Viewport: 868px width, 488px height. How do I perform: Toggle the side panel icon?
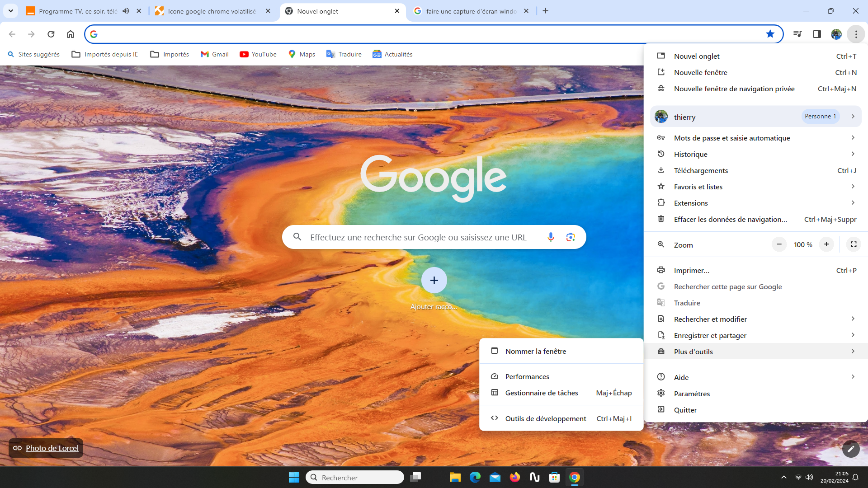(x=817, y=34)
